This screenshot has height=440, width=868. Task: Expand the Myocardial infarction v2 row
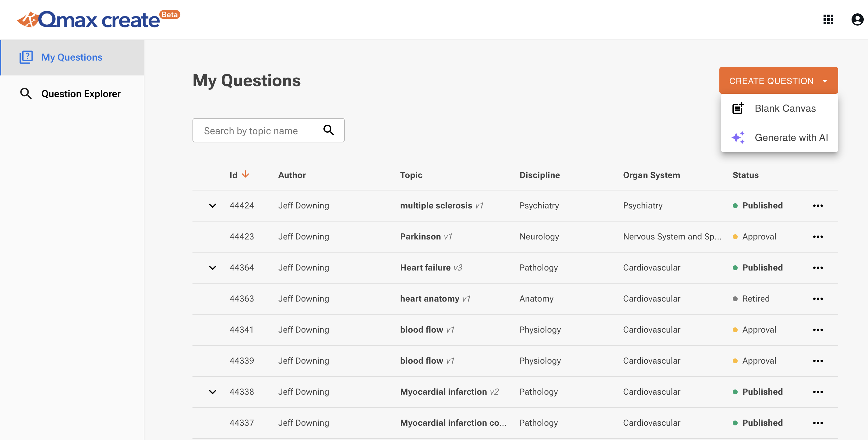[x=212, y=392]
